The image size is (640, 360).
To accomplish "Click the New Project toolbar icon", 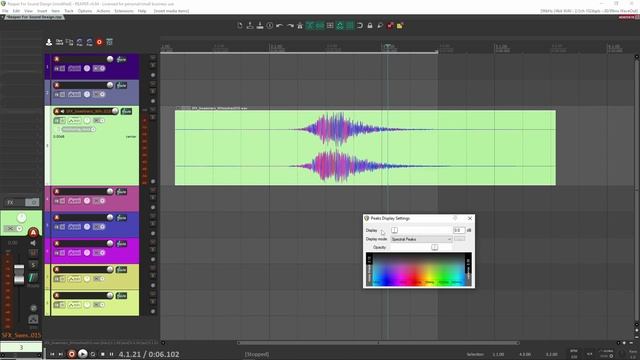I will 240,26.
